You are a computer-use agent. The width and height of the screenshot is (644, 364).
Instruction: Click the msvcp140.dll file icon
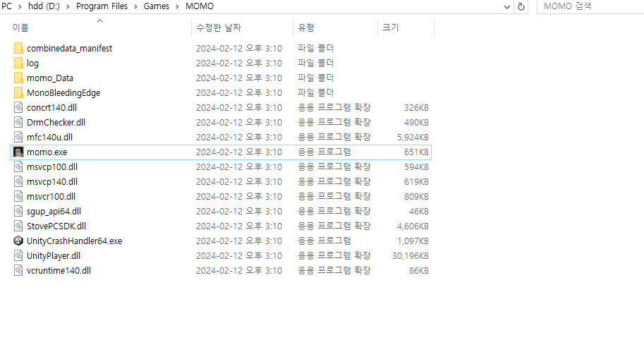(x=18, y=181)
